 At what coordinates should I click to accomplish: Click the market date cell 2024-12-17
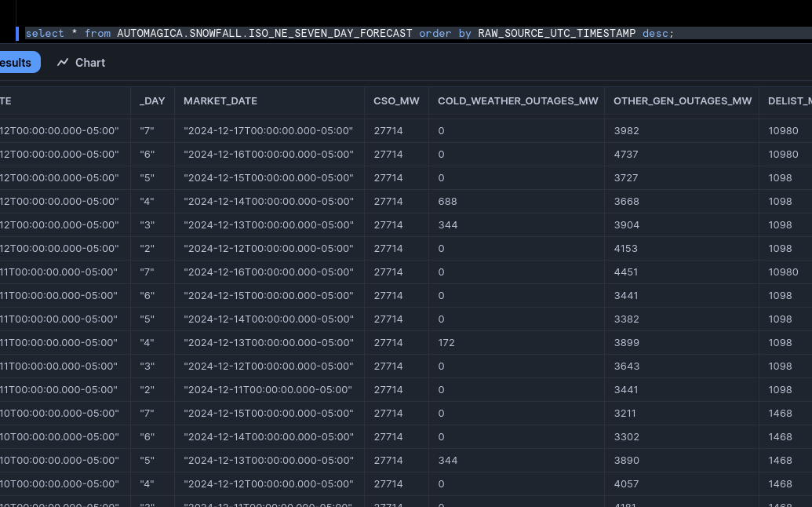(x=268, y=131)
